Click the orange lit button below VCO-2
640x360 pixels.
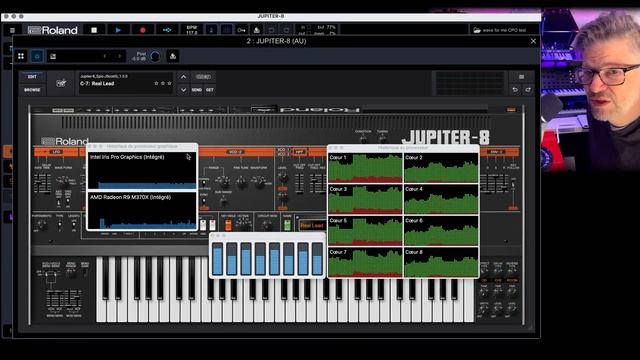[x=228, y=224]
